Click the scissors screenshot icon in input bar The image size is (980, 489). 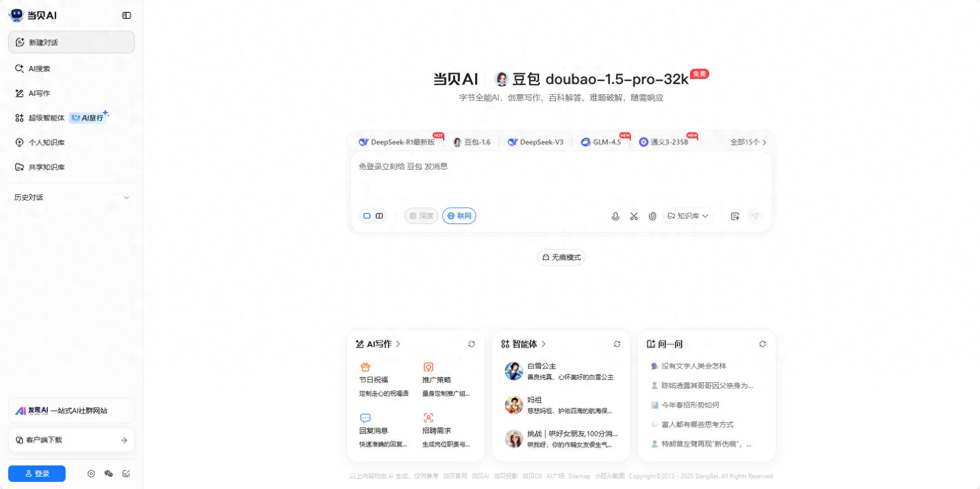pyautogui.click(x=634, y=216)
